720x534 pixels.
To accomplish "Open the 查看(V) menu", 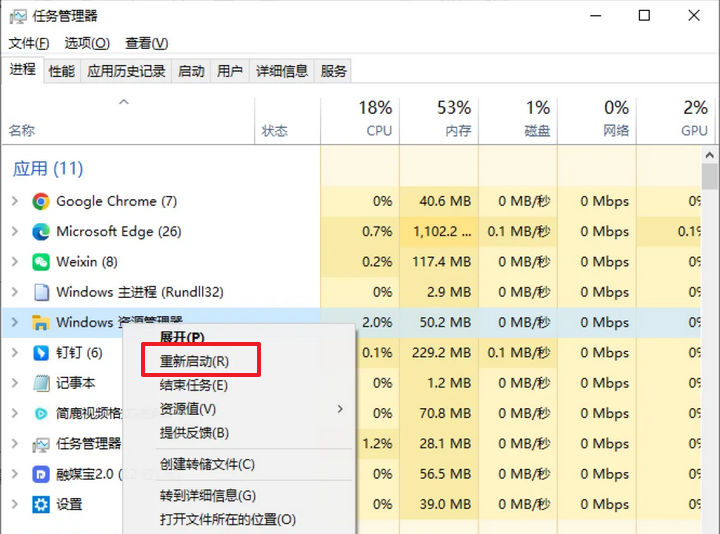I will pyautogui.click(x=147, y=44).
